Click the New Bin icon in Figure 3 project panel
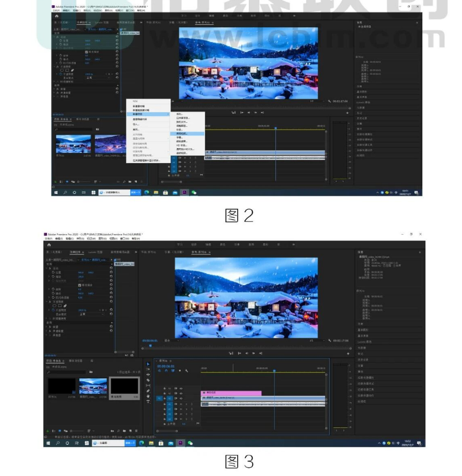Screen dimensions: 462x476 click(x=124, y=431)
